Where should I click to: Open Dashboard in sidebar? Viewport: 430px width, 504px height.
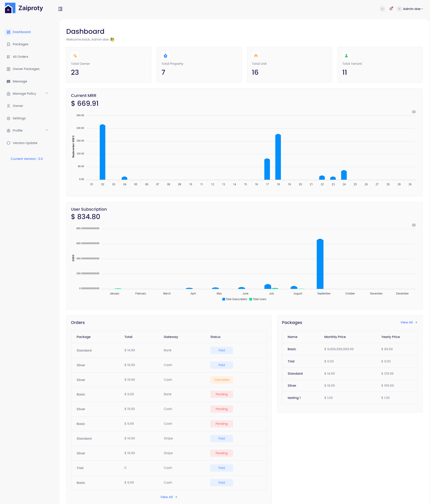tap(22, 32)
